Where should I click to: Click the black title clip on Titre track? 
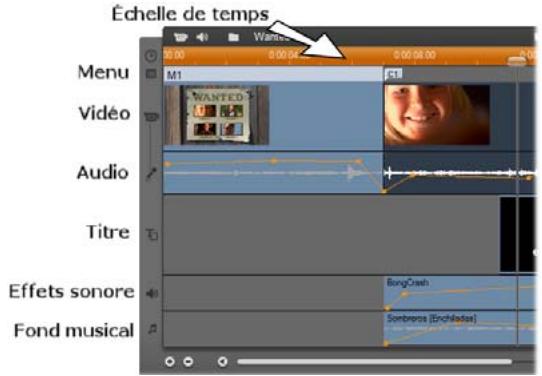(x=517, y=234)
